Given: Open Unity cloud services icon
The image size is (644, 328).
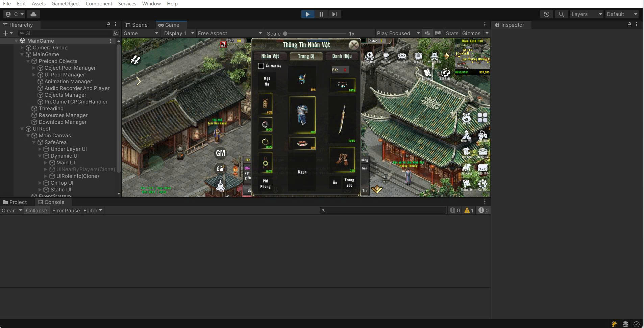Looking at the screenshot, I should pyautogui.click(x=33, y=14).
